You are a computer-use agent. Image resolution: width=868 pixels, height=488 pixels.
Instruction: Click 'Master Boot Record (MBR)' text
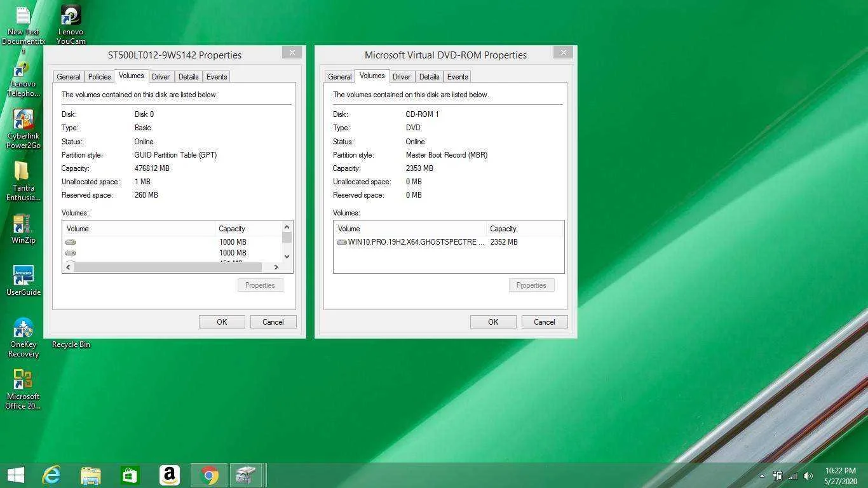coord(447,155)
